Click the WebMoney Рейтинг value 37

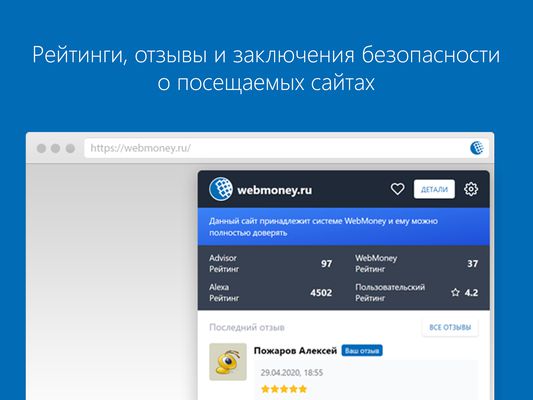472,264
